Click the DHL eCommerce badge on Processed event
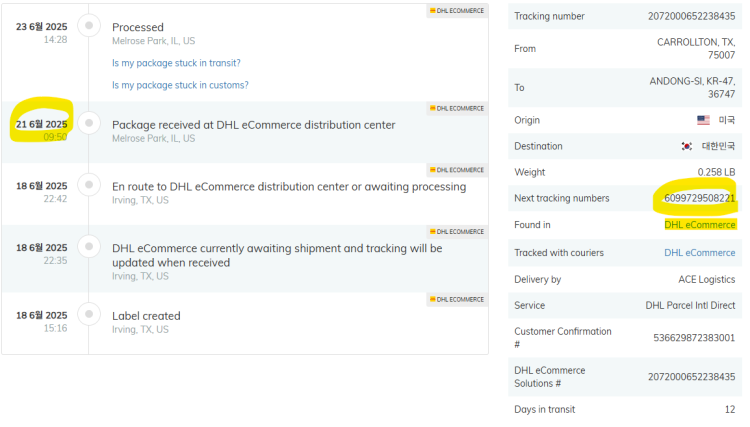The image size is (750, 427). tap(457, 11)
